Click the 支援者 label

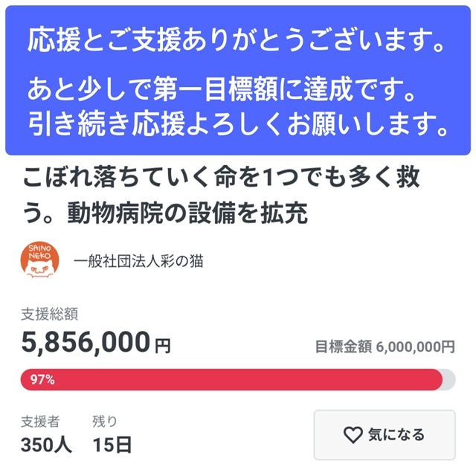[x=41, y=422]
